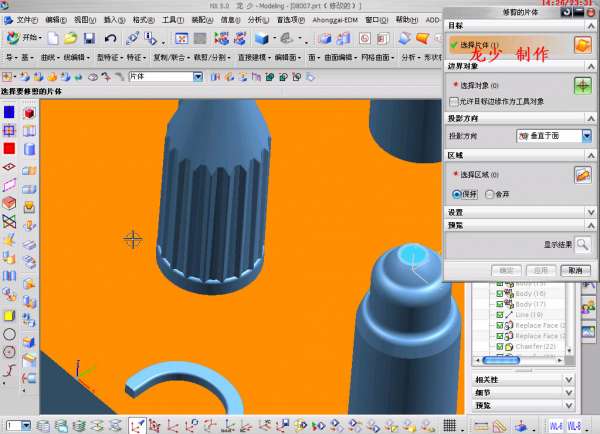Select the 保持 radio button
Image resolution: width=600 pixels, height=434 pixels.
(x=457, y=194)
